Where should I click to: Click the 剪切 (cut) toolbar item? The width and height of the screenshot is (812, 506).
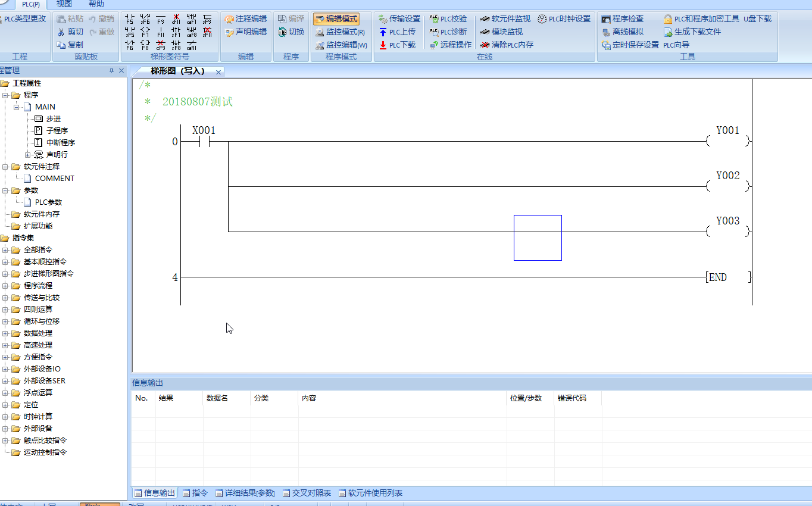click(70, 32)
